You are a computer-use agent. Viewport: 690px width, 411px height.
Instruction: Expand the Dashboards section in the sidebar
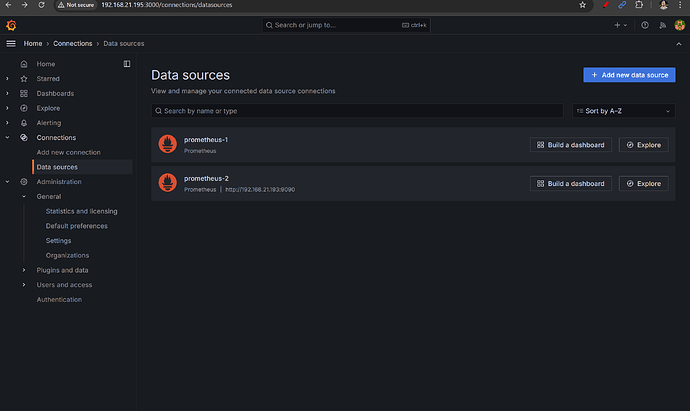tap(9, 93)
